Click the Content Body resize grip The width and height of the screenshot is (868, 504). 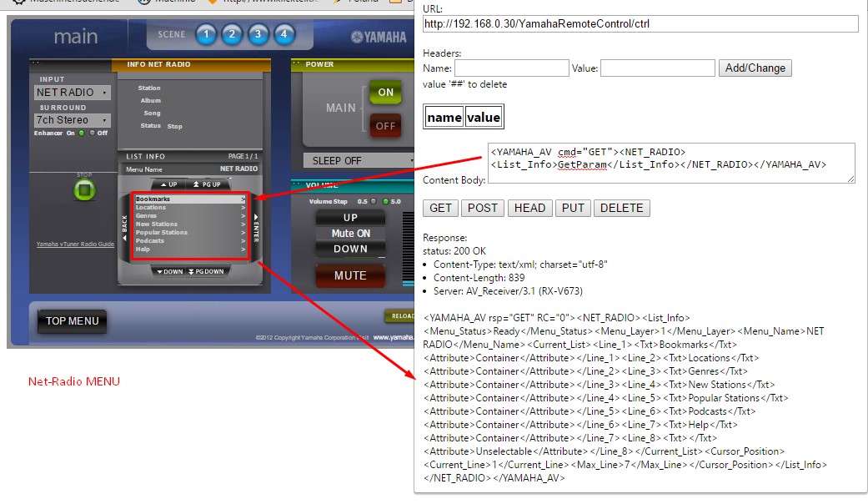[851, 179]
